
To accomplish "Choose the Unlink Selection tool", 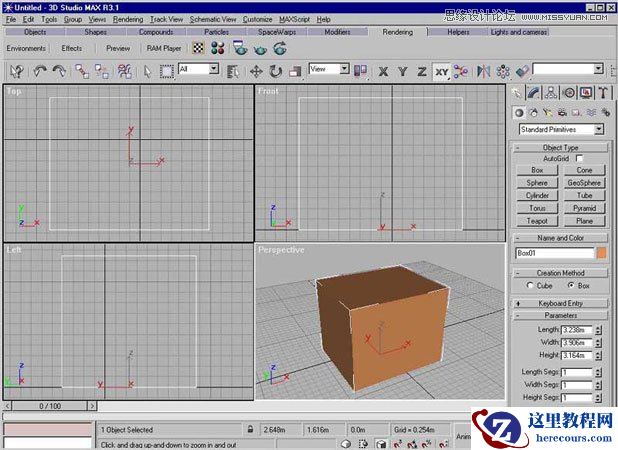I will (x=102, y=71).
